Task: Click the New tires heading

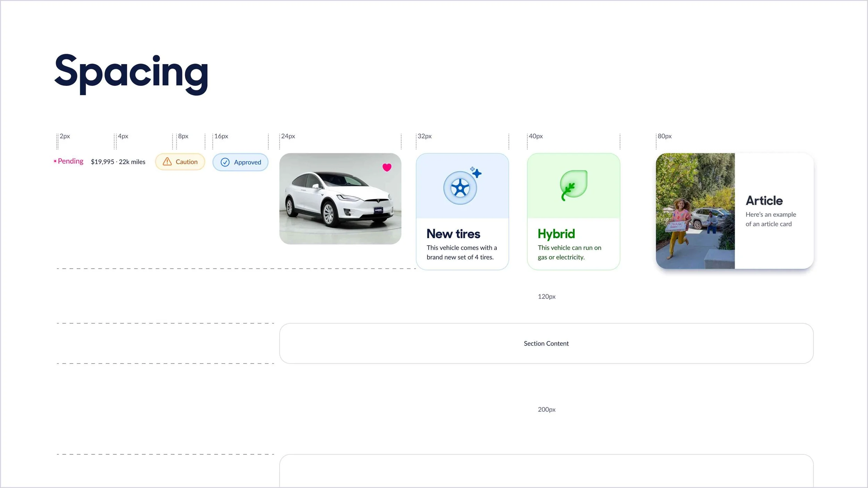Action: coord(453,234)
